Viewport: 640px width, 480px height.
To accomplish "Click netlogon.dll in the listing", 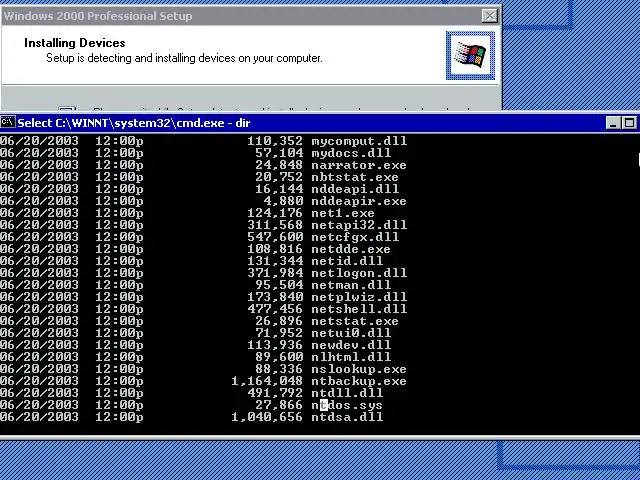I will point(359,273).
